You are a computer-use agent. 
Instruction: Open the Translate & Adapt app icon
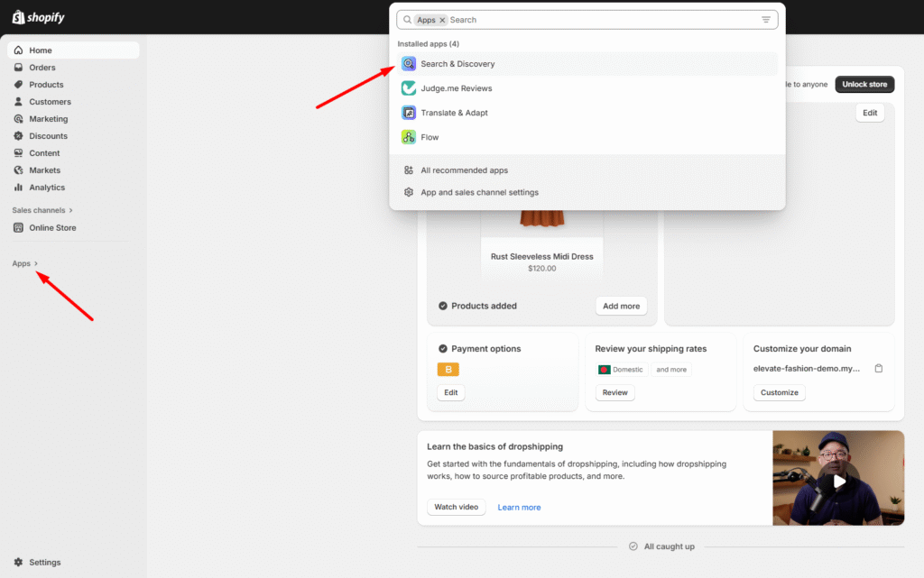pyautogui.click(x=409, y=113)
